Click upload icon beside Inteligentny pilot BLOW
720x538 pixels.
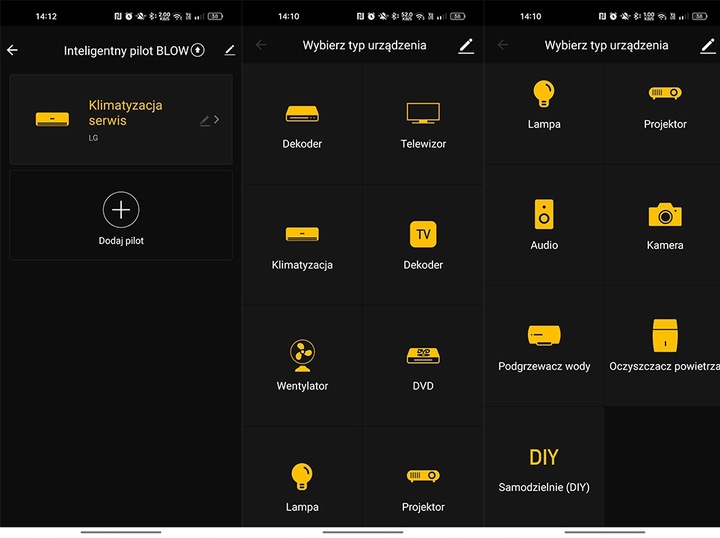pos(198,50)
